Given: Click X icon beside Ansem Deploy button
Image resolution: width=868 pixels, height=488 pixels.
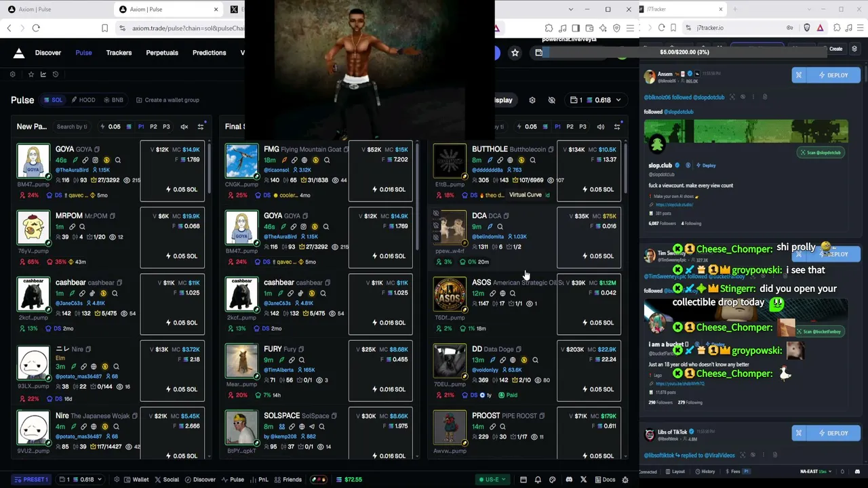Looking at the screenshot, I should [799, 75].
